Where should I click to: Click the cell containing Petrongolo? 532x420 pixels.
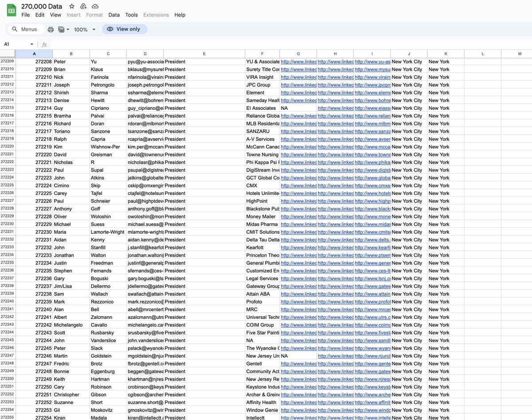108,85
